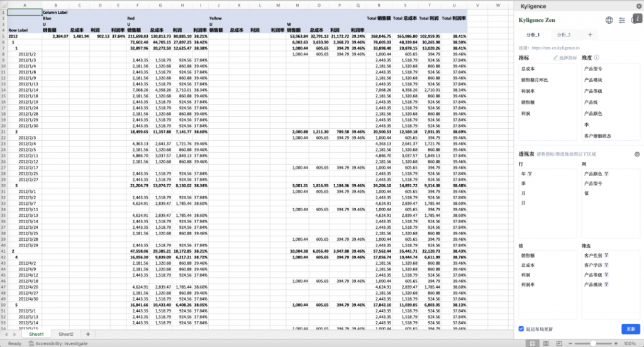This screenshot has height=347, width=644.
Task: Click the globe language icon in Kyligence Zen
Action: point(609,20)
